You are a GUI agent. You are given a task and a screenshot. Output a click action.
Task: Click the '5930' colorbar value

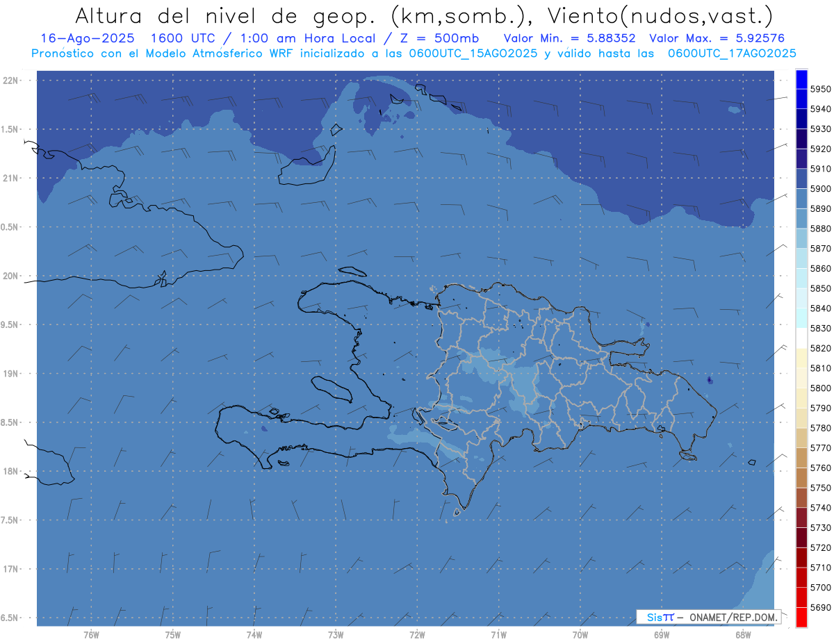click(x=821, y=129)
